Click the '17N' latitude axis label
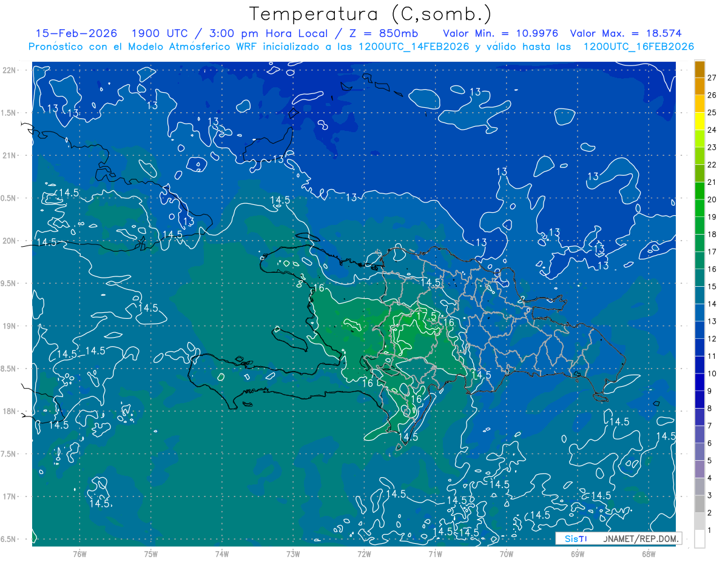This screenshot has width=728, height=562. 10,497
